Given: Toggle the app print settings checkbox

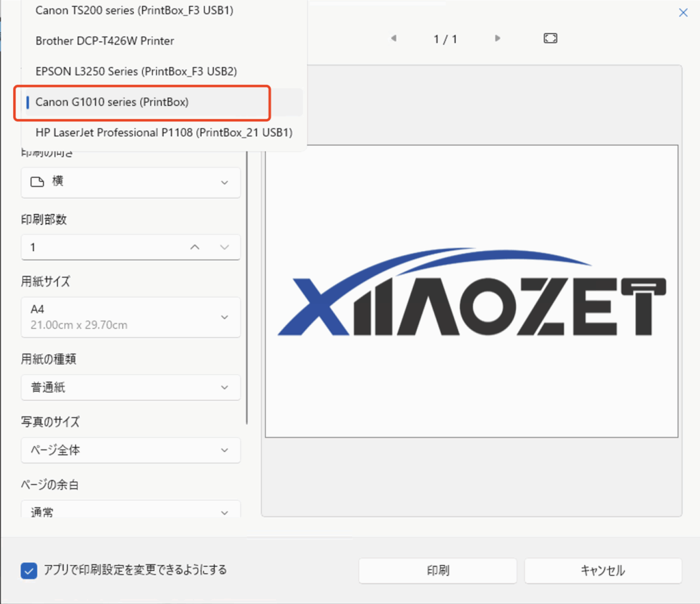Looking at the screenshot, I should click(x=29, y=570).
